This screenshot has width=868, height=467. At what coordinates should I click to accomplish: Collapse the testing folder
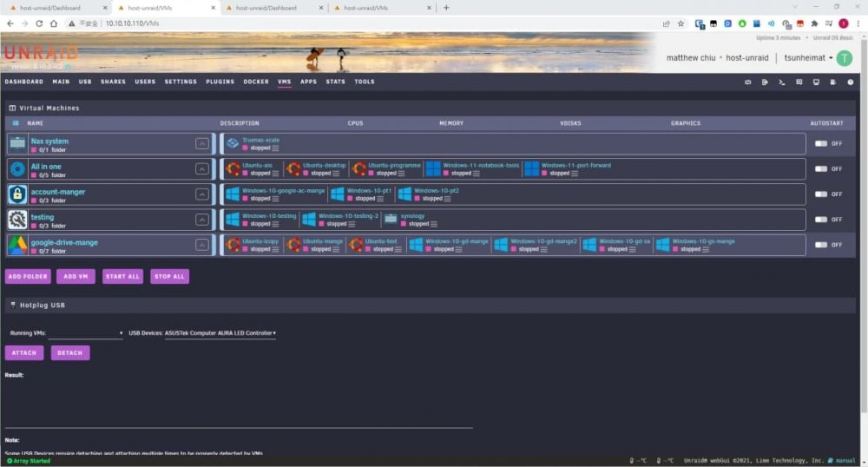[202, 220]
